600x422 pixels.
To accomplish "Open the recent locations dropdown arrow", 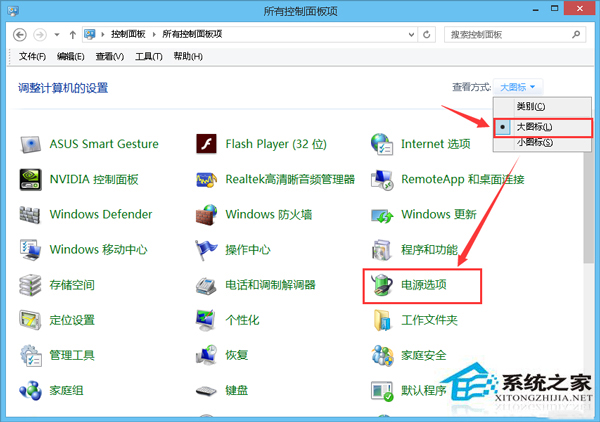I will pos(57,35).
